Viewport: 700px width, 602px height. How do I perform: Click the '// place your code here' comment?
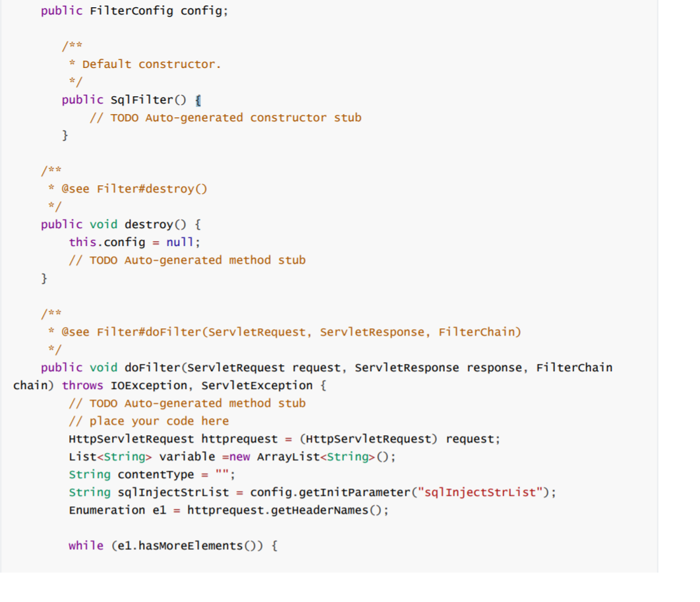click(149, 421)
